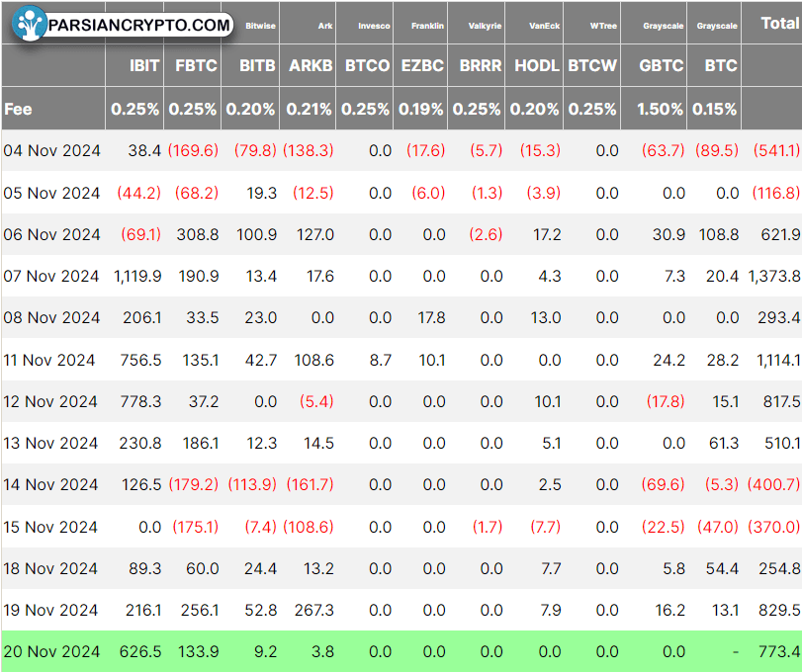Click the 256.1 FBTC value

(x=200, y=610)
